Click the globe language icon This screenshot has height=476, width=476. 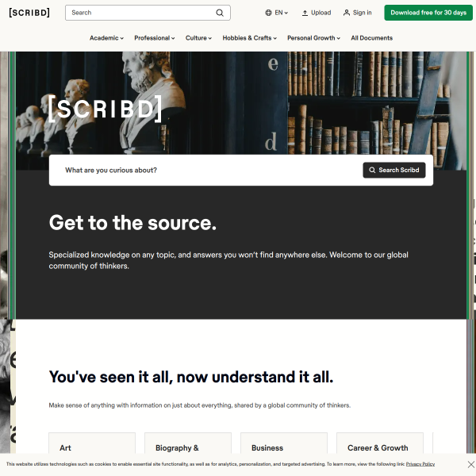tap(268, 13)
